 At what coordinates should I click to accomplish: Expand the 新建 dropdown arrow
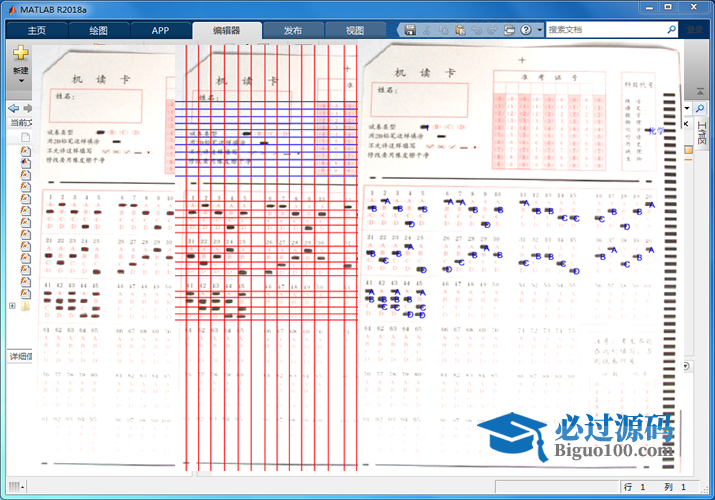click(21, 81)
